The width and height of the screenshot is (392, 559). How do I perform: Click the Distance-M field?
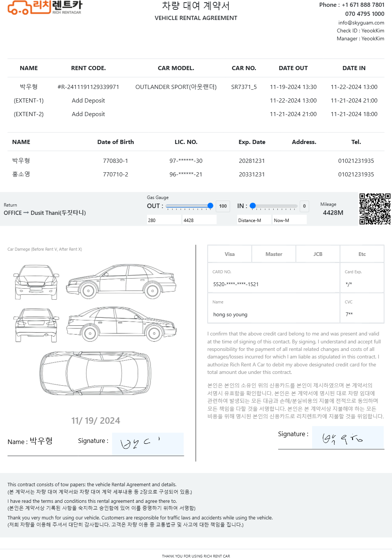click(254, 220)
